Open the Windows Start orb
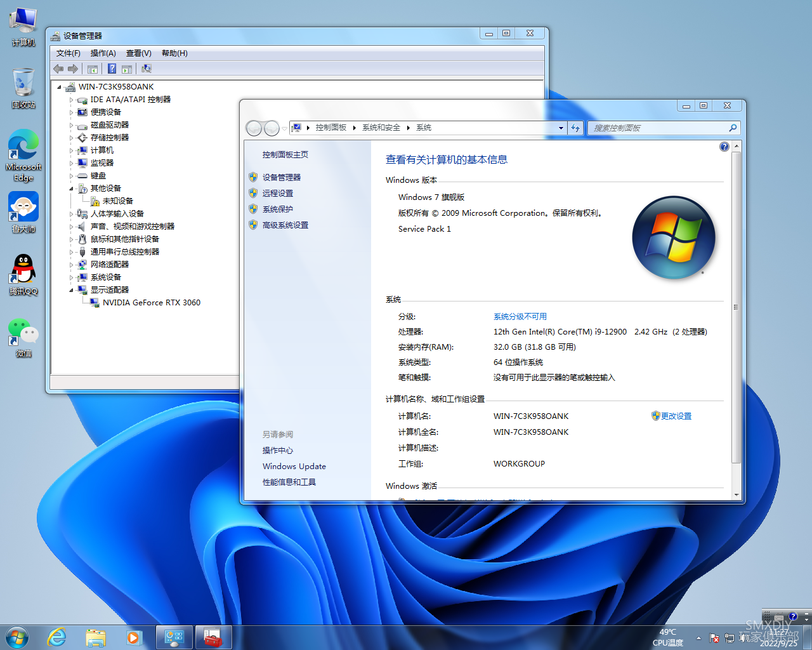Screen dimensions: 812x650 coord(17,637)
